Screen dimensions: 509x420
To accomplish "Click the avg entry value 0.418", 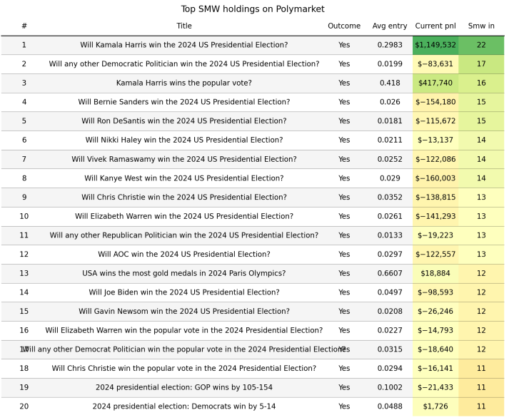I will tap(390, 83).
